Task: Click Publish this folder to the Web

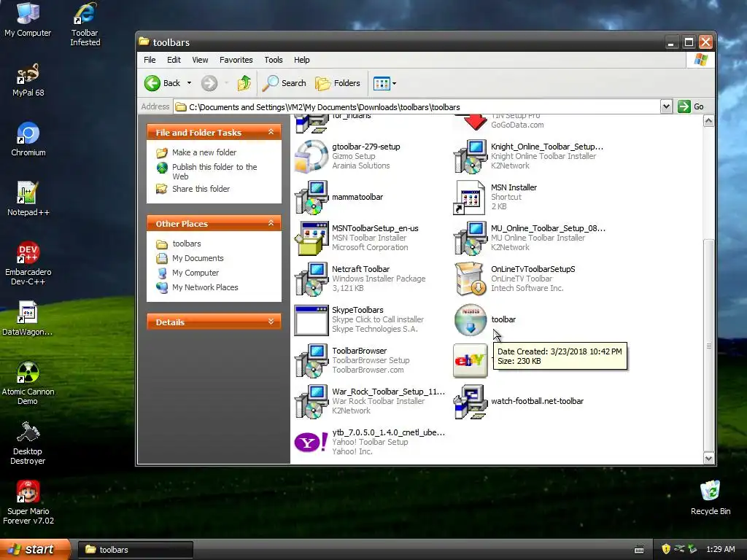Action: coord(214,171)
